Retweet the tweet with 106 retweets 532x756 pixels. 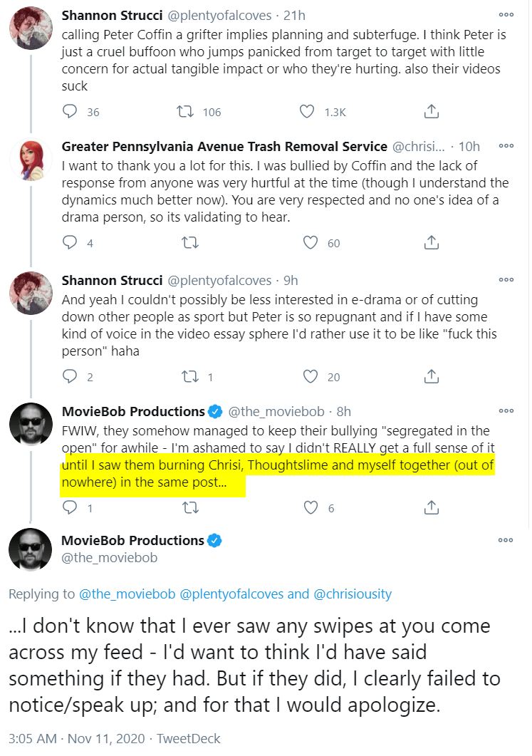[190, 112]
